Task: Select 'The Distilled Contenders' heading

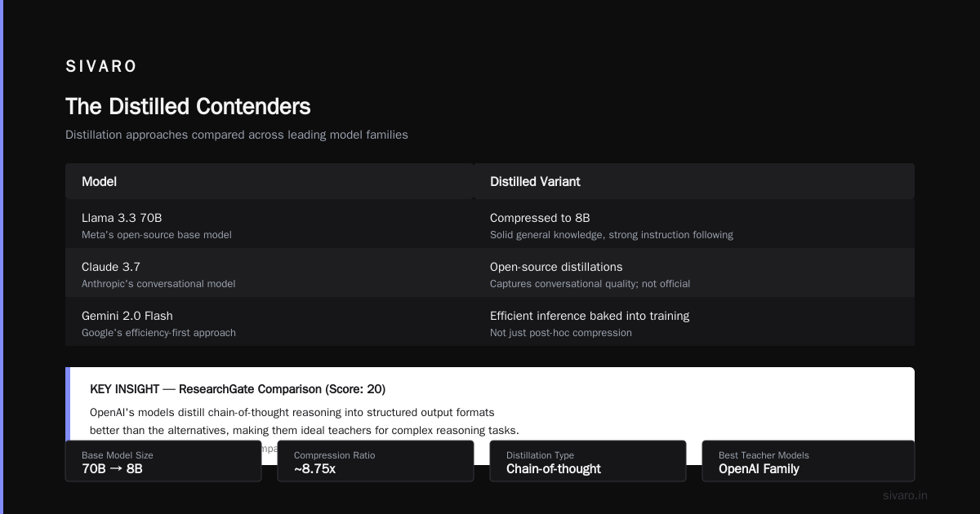Action: (x=188, y=107)
